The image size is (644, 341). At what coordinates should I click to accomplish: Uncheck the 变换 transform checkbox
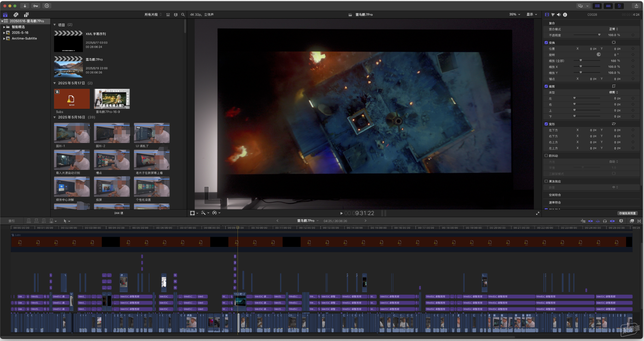tap(546, 43)
